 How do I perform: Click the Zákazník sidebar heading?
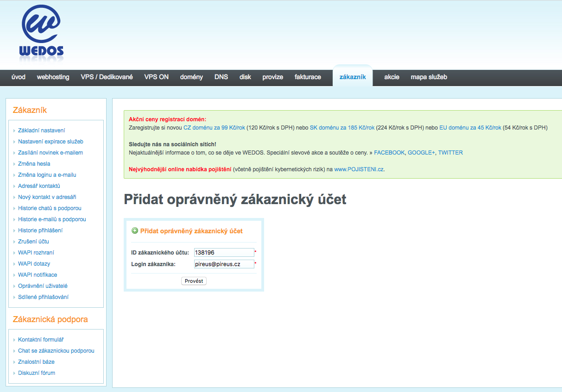point(30,110)
